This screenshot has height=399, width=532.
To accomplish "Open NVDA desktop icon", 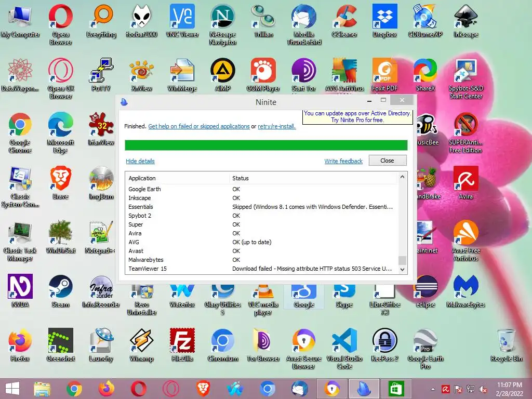I will click(x=20, y=291).
